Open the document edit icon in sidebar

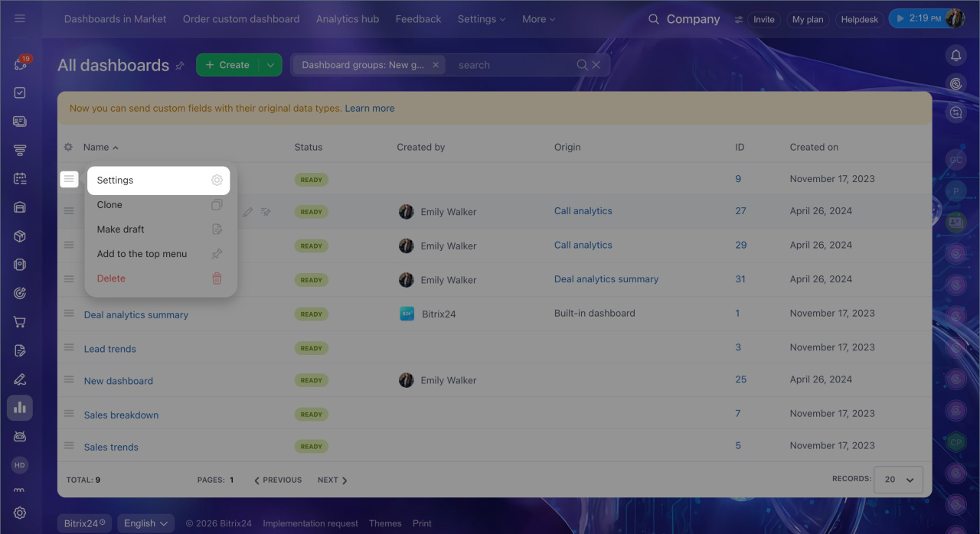pos(20,350)
